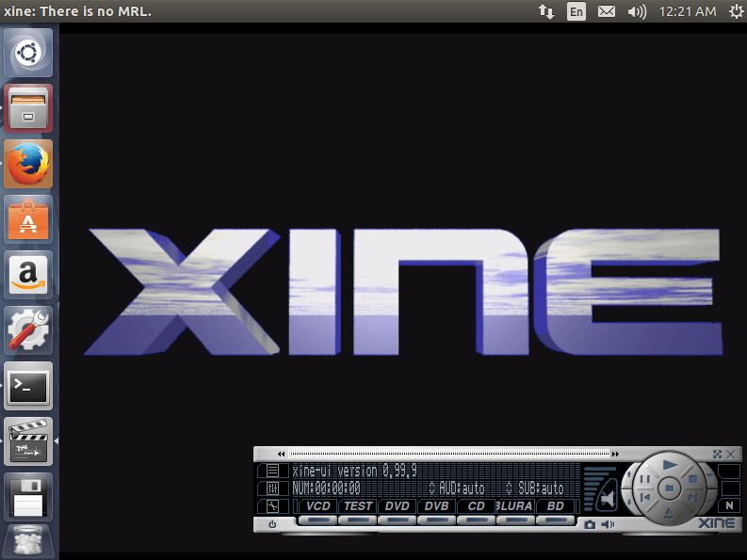This screenshot has height=560, width=747.
Task: Launch Firefox from the launcher
Action: pyautogui.click(x=28, y=164)
